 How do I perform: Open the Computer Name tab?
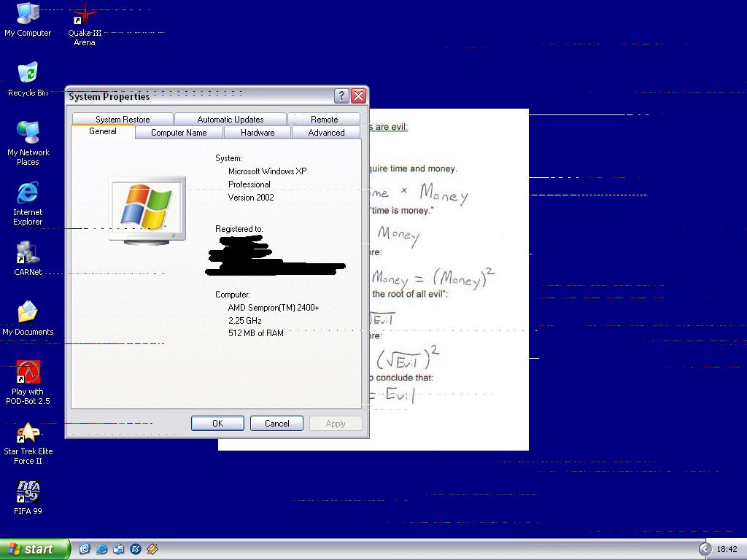click(179, 133)
